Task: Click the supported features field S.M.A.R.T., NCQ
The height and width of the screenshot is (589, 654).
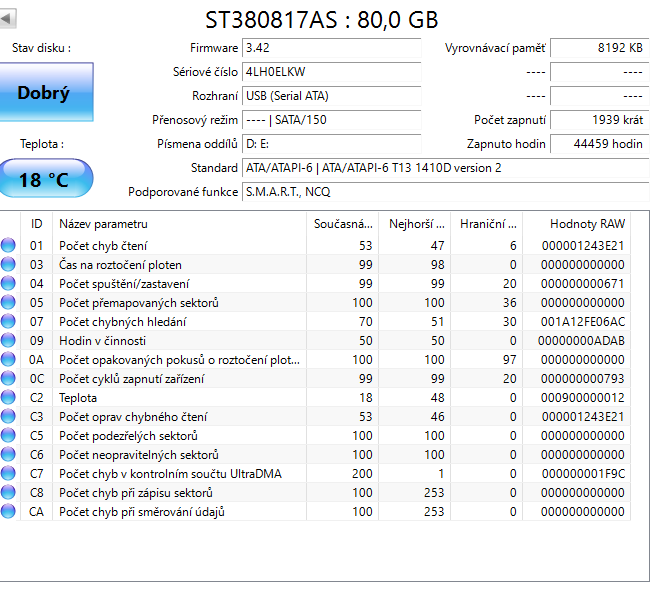Action: [x=445, y=192]
